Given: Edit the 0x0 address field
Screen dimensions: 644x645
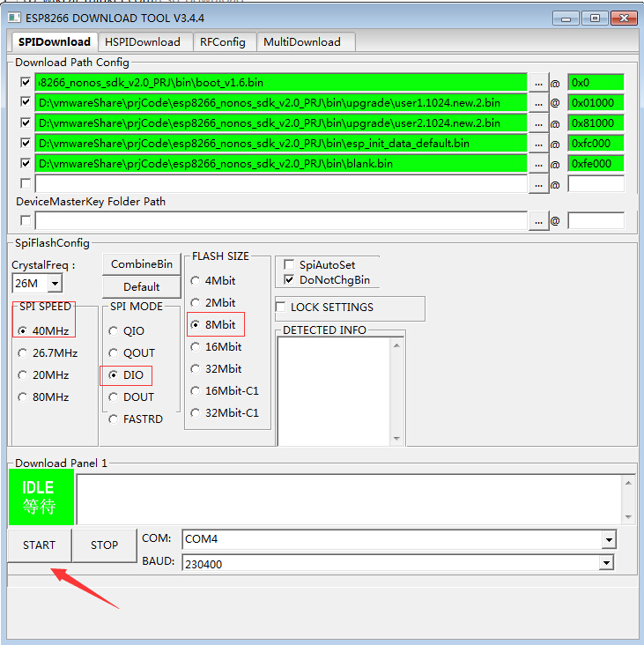Looking at the screenshot, I should pos(596,82).
